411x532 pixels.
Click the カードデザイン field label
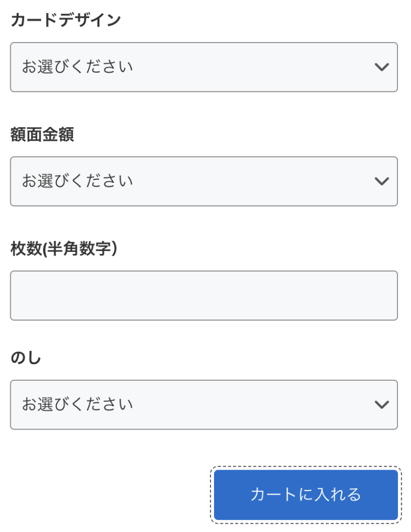click(x=65, y=20)
